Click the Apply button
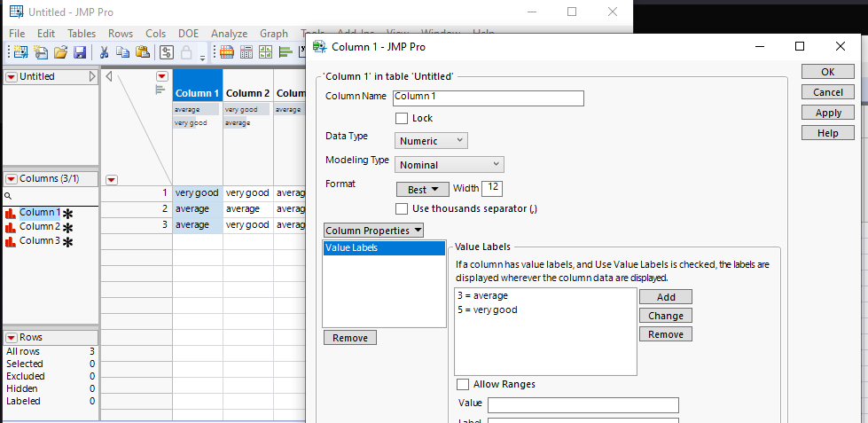Screen dimensions: 868x423 tap(827, 113)
